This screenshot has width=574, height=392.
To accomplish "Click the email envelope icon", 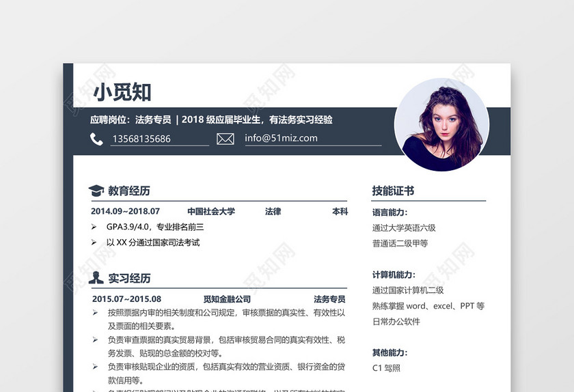I will [x=225, y=139].
